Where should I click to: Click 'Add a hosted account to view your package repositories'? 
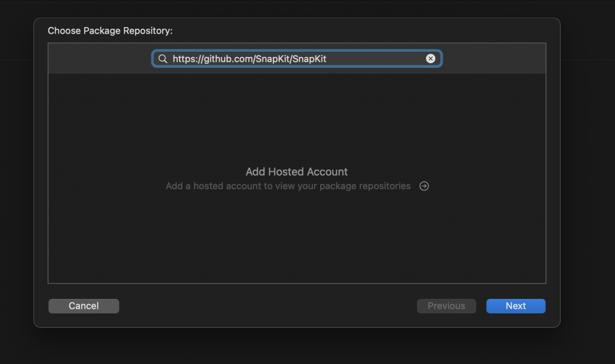[x=288, y=186]
